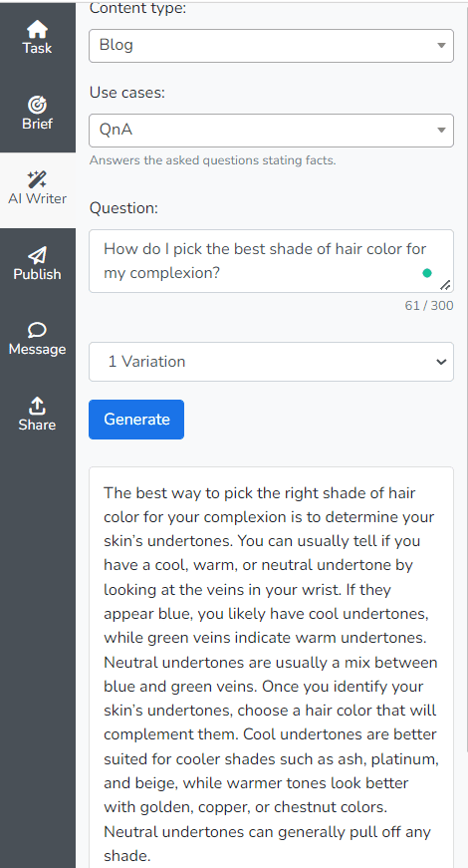
Task: Select the Publish label in sidebar
Action: coord(37,274)
